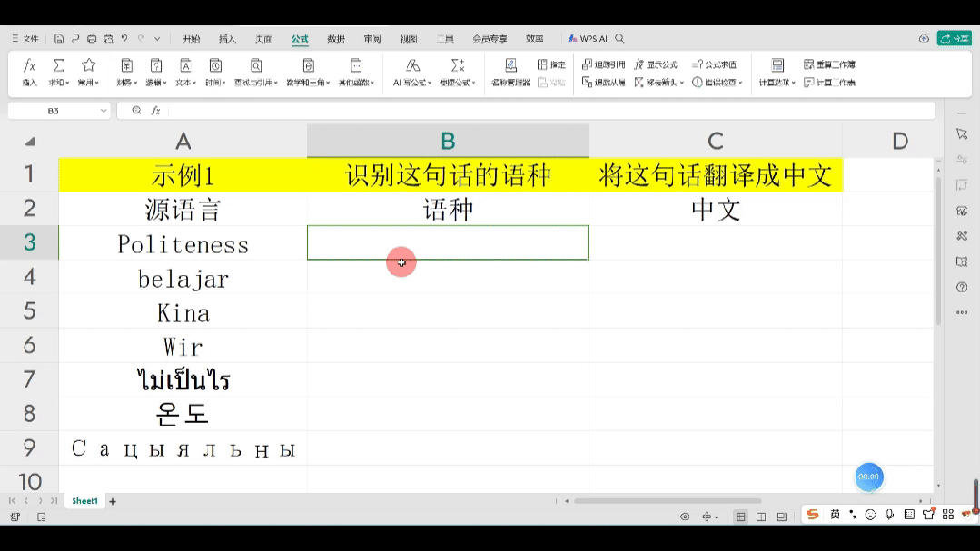Switch to page break preview in status bar
980x551 pixels.
coord(782,517)
